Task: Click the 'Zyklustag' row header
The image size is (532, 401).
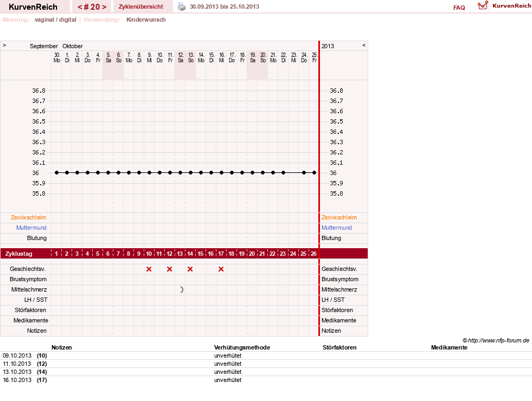Action: click(x=18, y=254)
